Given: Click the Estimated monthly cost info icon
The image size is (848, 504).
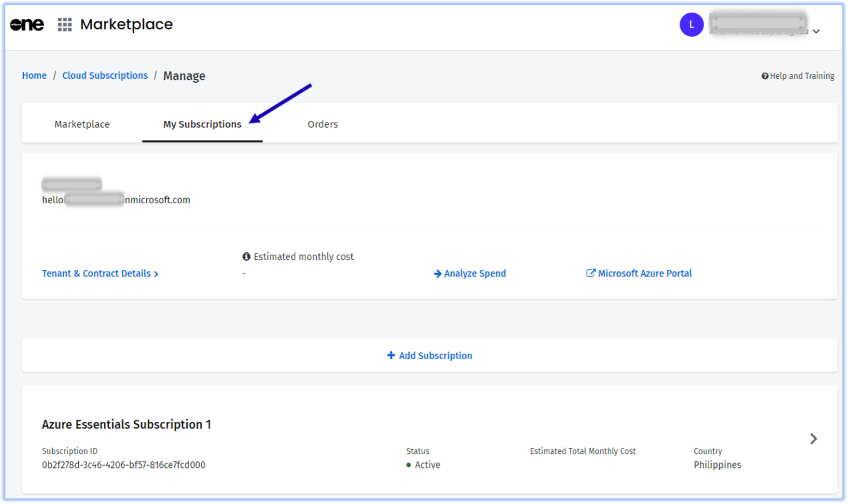Looking at the screenshot, I should [x=246, y=256].
